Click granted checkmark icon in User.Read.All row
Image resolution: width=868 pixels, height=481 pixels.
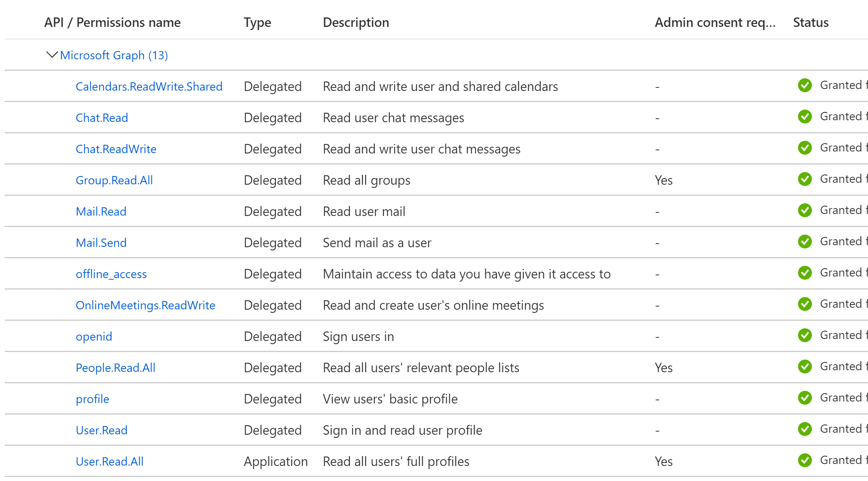click(805, 460)
